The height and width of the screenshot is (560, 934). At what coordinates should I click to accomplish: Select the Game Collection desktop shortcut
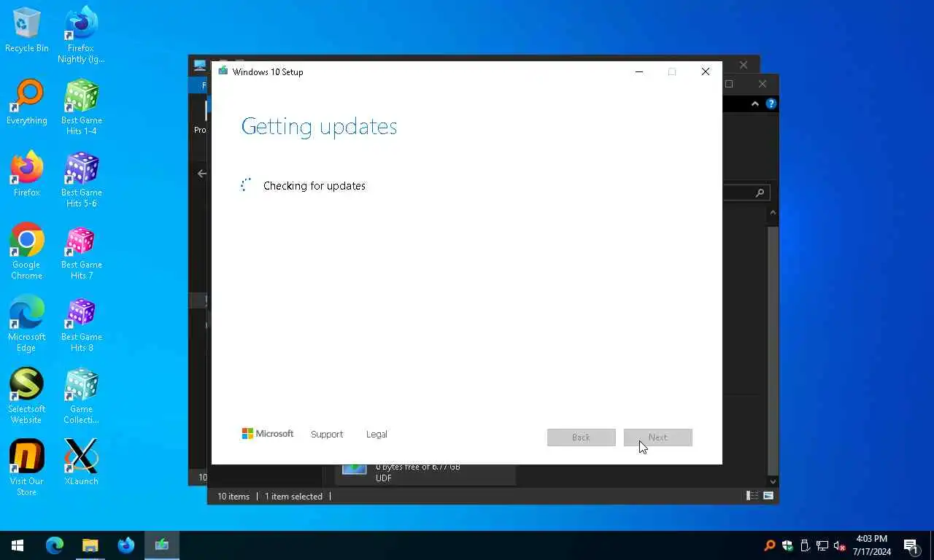click(x=81, y=396)
